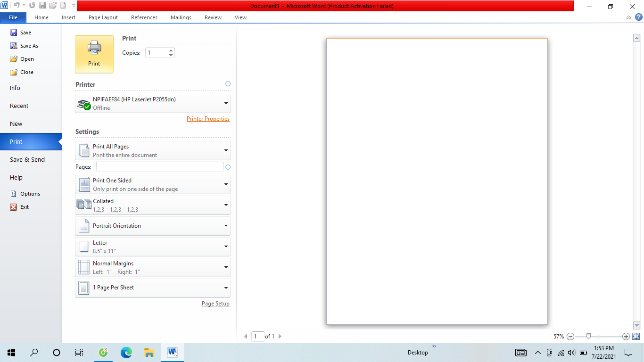This screenshot has height=362, width=644.
Task: Click the zoom out minus button
Action: click(570, 337)
